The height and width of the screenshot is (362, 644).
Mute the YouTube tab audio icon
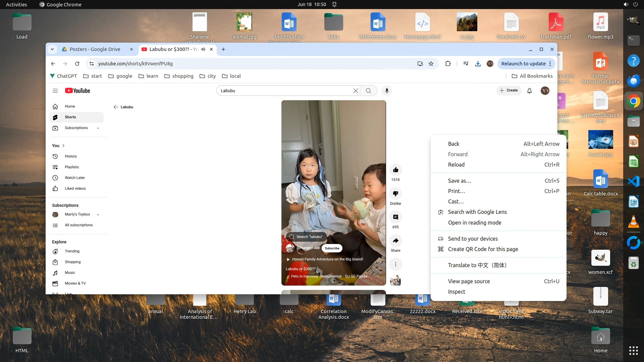[203, 49]
